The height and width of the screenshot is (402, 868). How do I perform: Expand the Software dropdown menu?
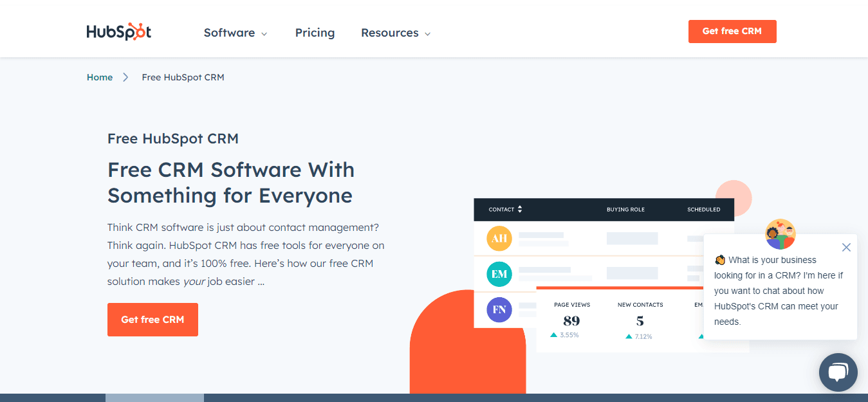pyautogui.click(x=235, y=33)
